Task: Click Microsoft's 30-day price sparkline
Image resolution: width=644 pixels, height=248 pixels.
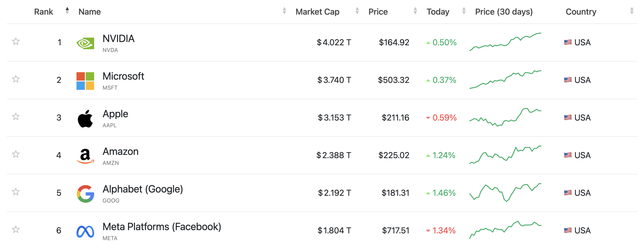Action: [x=505, y=80]
